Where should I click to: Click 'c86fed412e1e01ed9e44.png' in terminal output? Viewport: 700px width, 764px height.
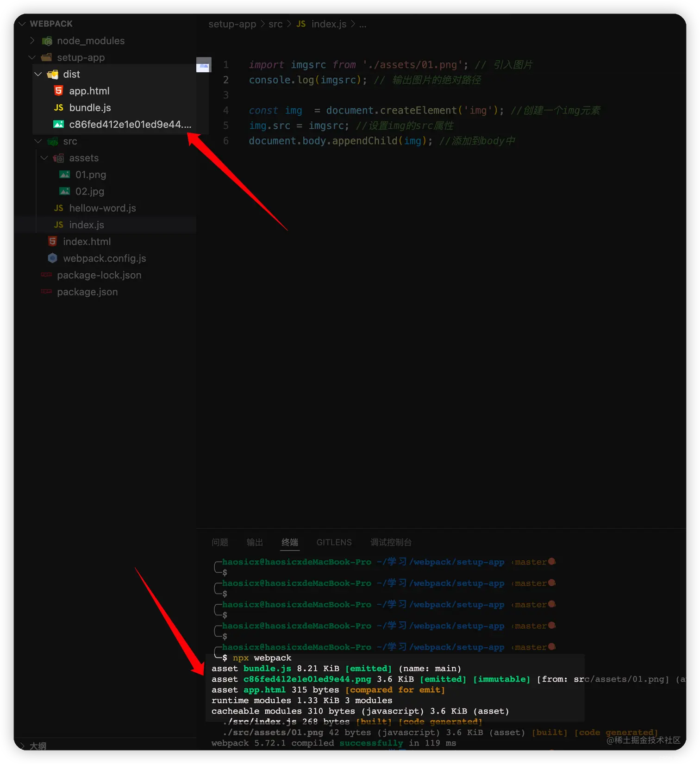tap(307, 679)
